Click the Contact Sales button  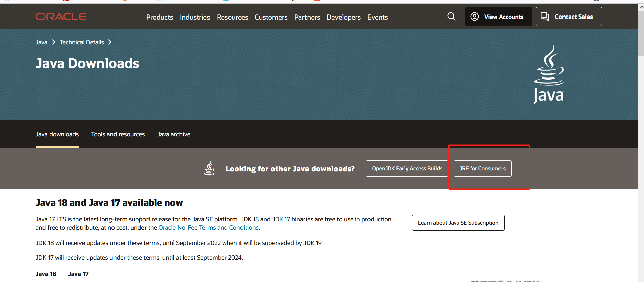[x=569, y=17]
